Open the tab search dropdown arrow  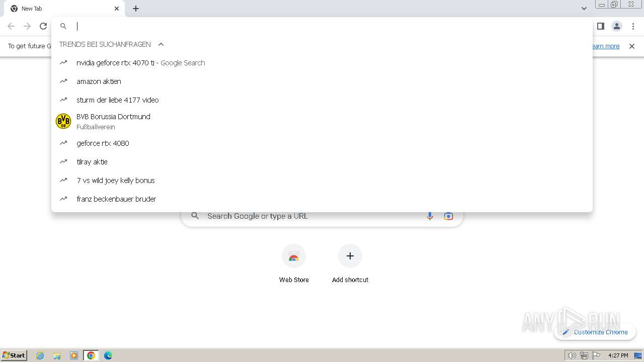pyautogui.click(x=584, y=9)
